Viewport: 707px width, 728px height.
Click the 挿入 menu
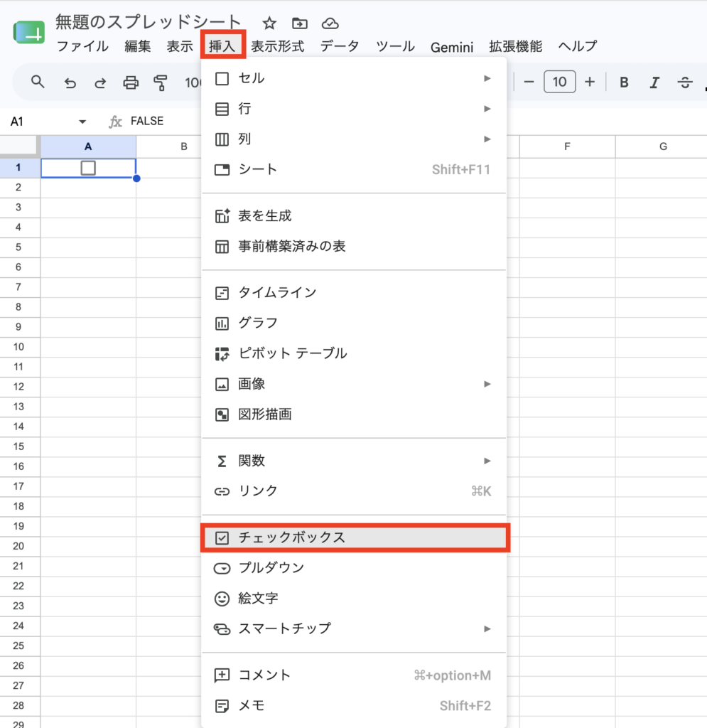(222, 46)
